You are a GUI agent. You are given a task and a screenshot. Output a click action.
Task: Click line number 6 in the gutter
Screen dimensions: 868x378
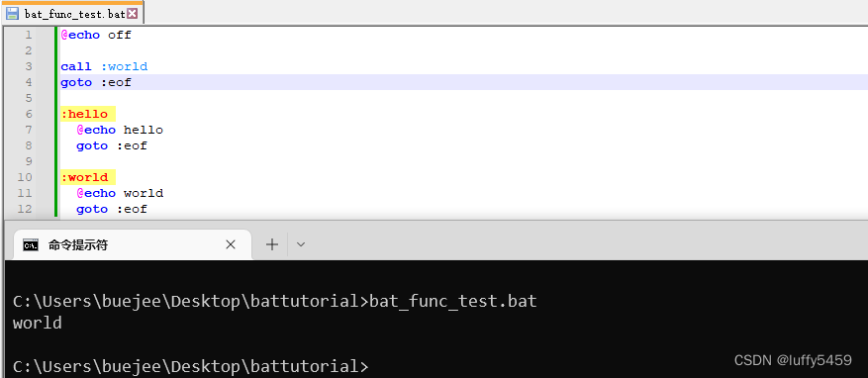tap(29, 114)
